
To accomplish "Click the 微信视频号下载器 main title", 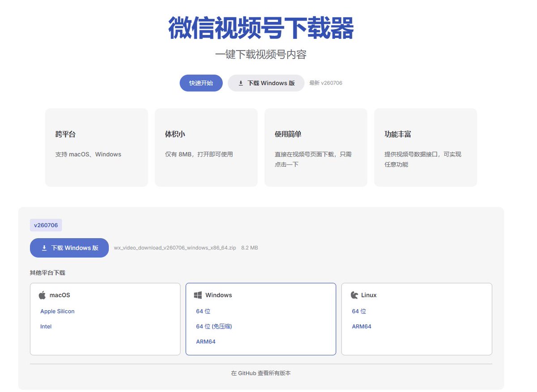I will 261,28.
